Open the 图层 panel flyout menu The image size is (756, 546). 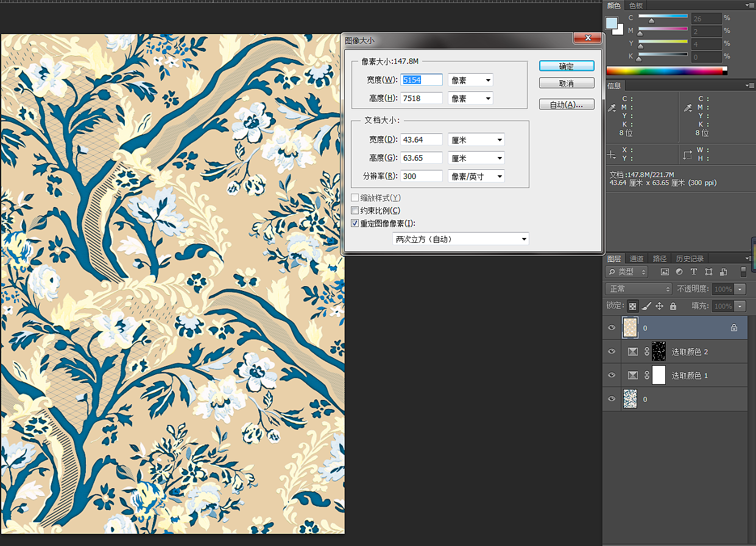point(749,258)
